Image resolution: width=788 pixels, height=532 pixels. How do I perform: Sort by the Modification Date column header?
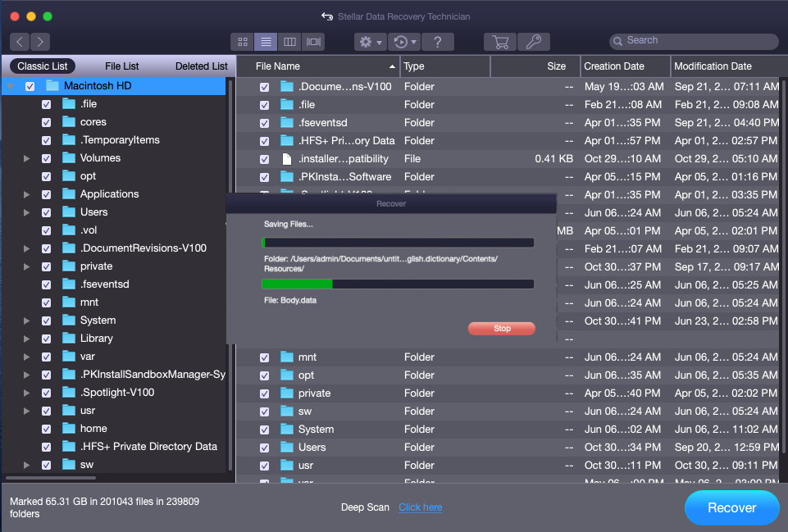pyautogui.click(x=726, y=66)
